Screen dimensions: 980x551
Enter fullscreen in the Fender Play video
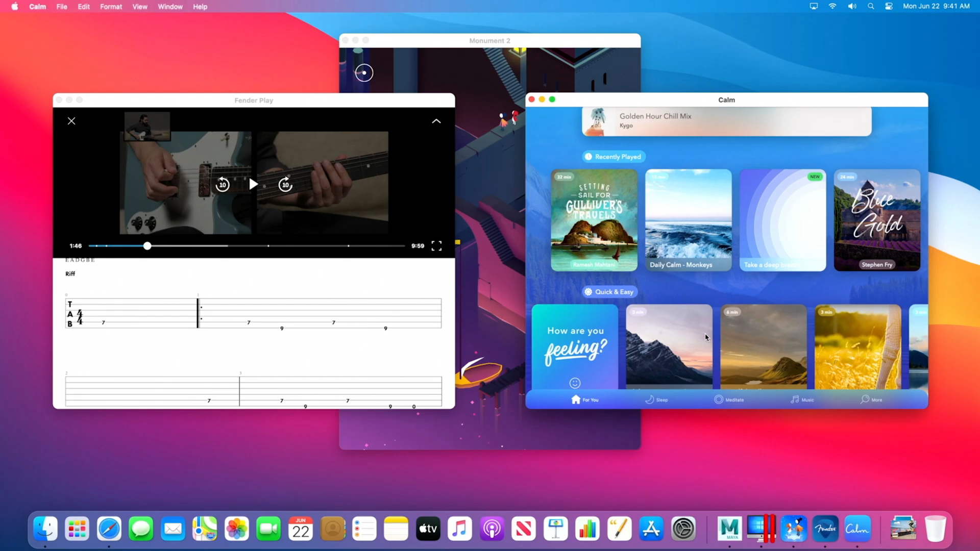pos(436,246)
